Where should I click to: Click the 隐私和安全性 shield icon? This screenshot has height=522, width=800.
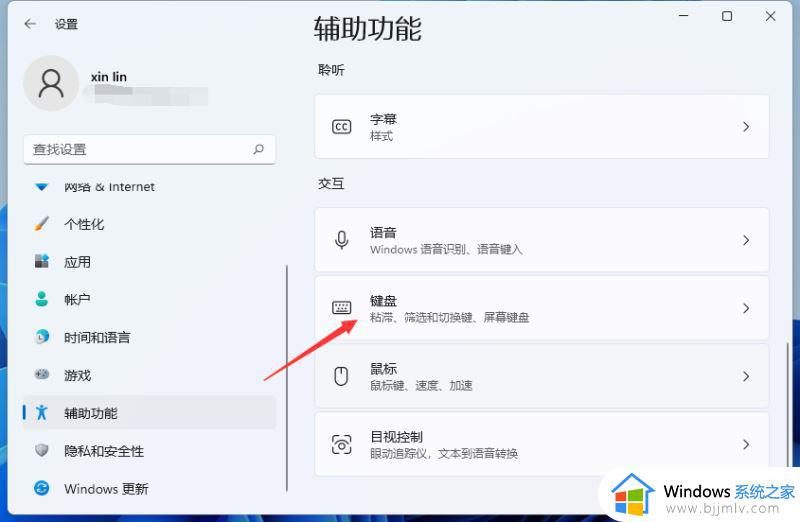[42, 450]
